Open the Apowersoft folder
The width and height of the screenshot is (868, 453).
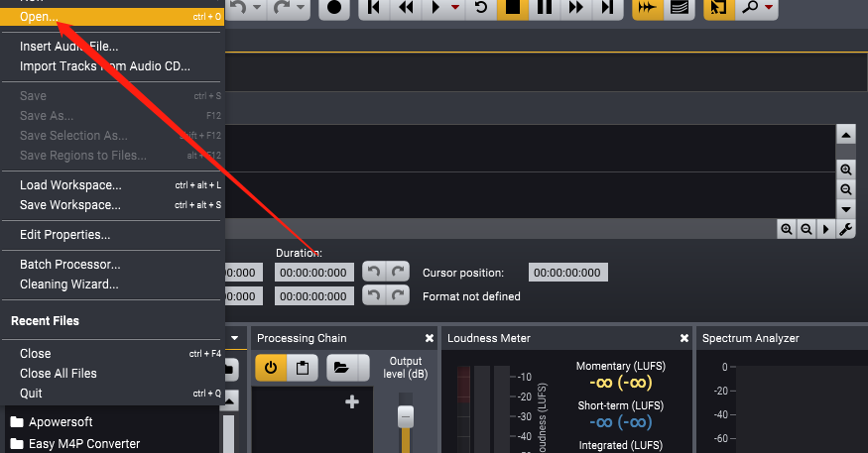coord(52,422)
